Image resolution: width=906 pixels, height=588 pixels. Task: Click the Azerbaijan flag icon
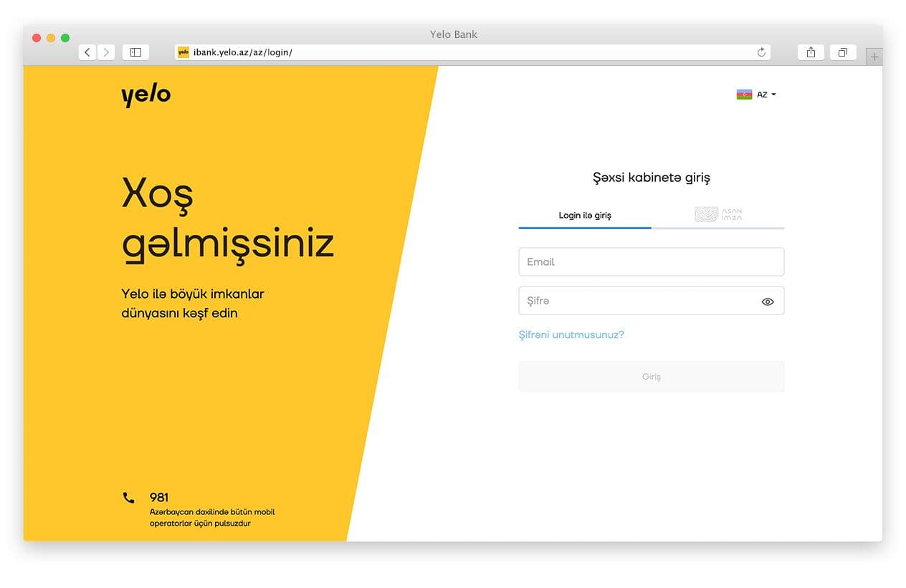(744, 95)
